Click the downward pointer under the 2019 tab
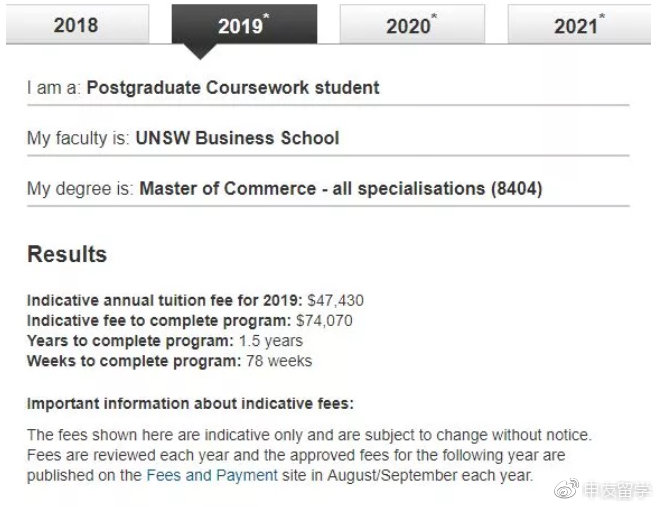658x507 pixels. point(200,51)
